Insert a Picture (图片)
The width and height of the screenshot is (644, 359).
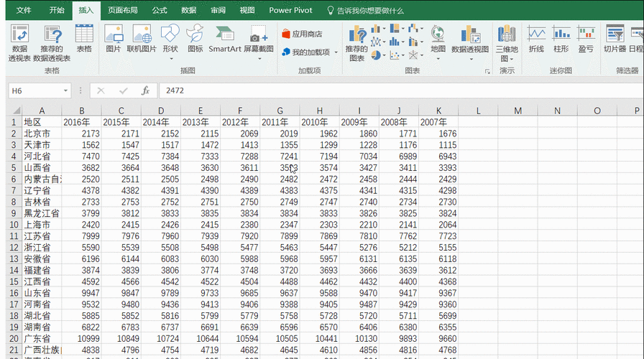114,39
